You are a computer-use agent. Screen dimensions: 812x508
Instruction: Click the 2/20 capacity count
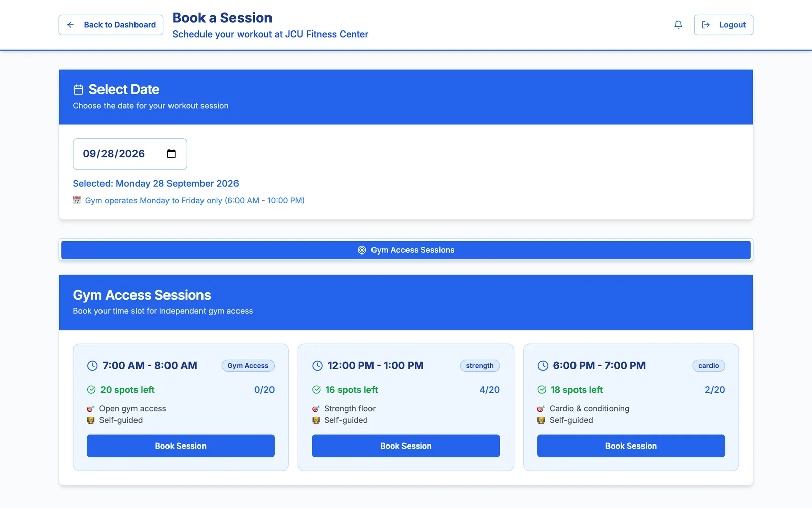click(x=715, y=390)
